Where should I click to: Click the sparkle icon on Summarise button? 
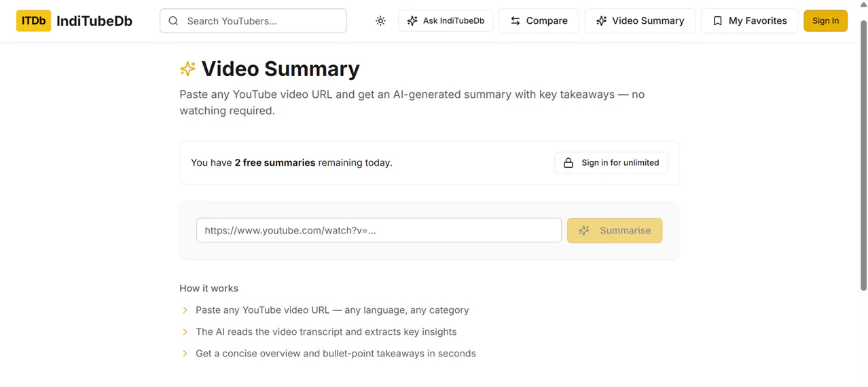pyautogui.click(x=584, y=230)
